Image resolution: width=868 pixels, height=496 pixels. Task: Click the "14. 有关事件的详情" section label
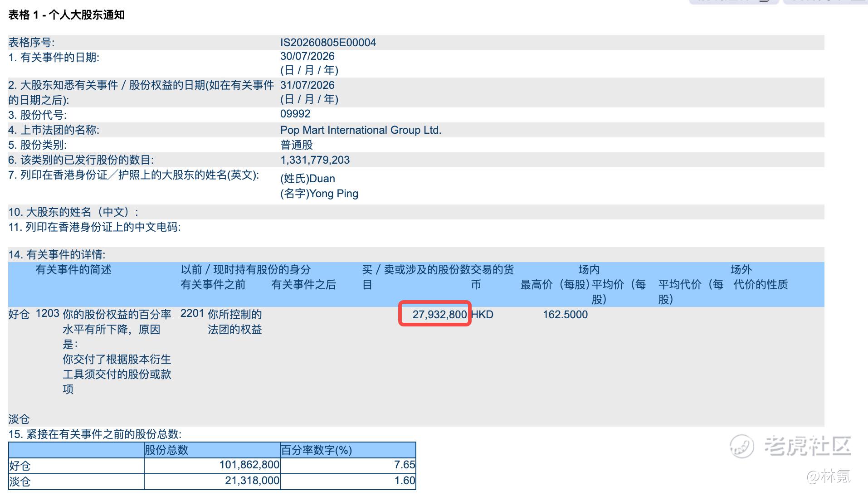(57, 255)
